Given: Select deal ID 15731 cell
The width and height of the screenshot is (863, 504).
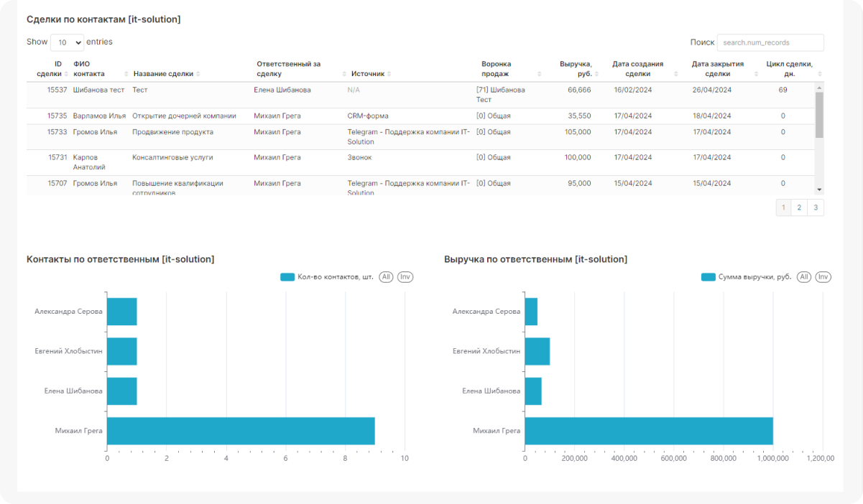Looking at the screenshot, I should (x=57, y=157).
